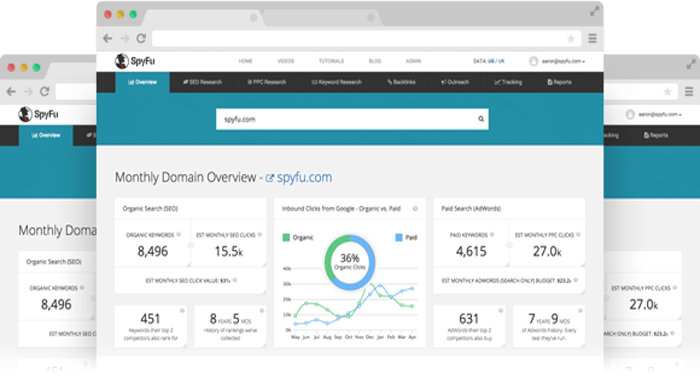
Task: Go to ADMIN link in top navigation
Action: coord(413,61)
